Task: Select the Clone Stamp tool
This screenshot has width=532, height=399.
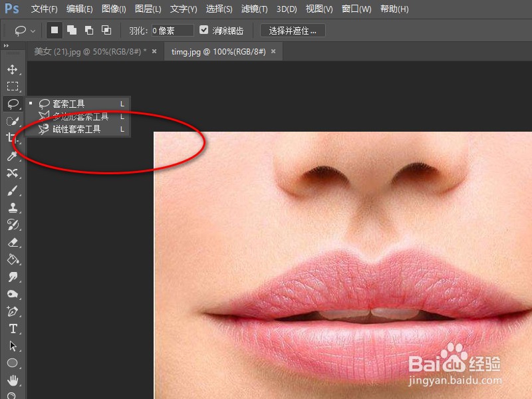Action: point(13,207)
